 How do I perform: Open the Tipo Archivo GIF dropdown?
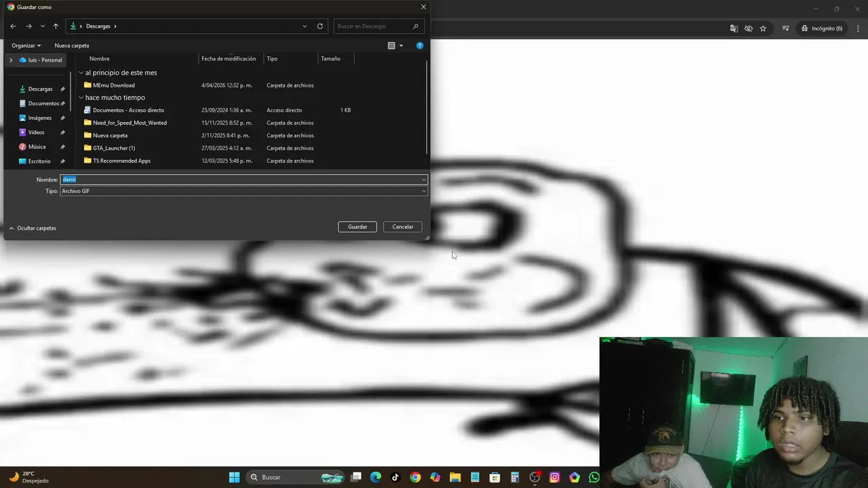(244, 191)
